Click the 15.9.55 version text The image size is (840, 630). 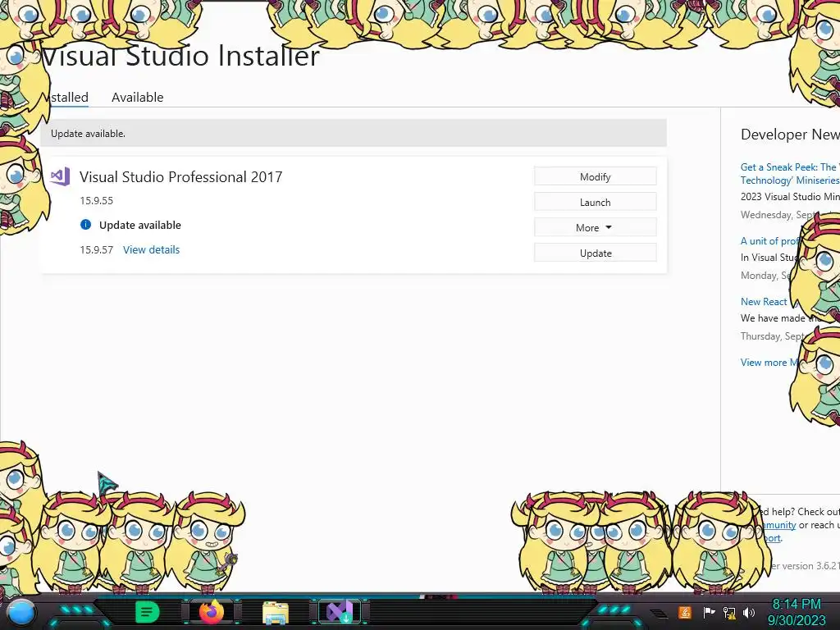(97, 200)
